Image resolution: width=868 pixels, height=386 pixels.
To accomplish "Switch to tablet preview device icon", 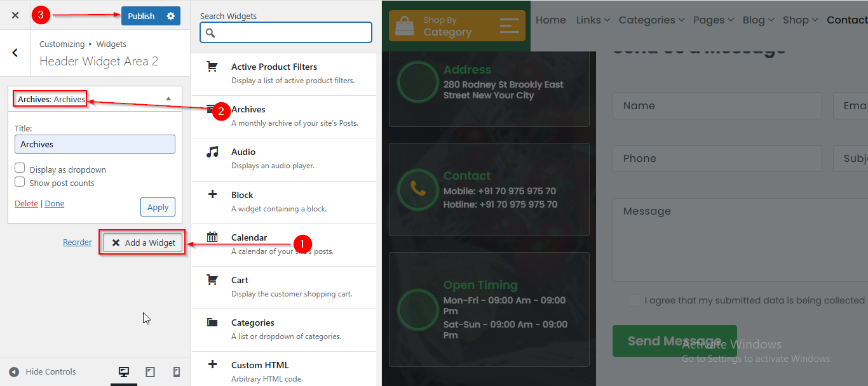I will [151, 372].
